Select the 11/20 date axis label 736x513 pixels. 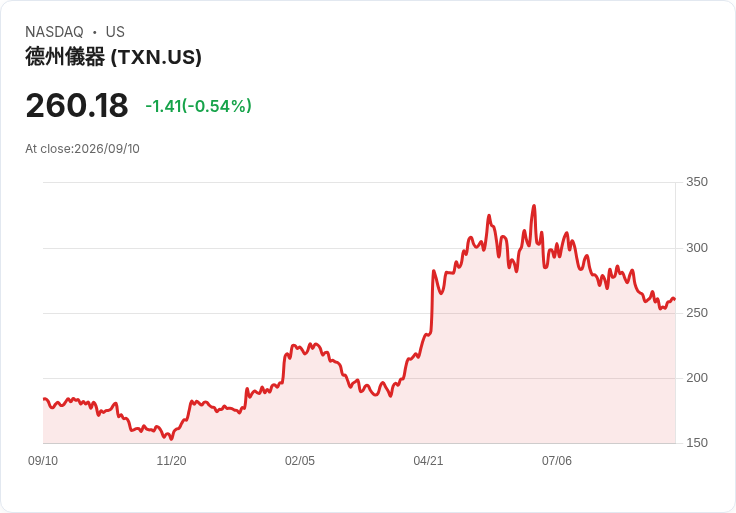[x=171, y=461]
